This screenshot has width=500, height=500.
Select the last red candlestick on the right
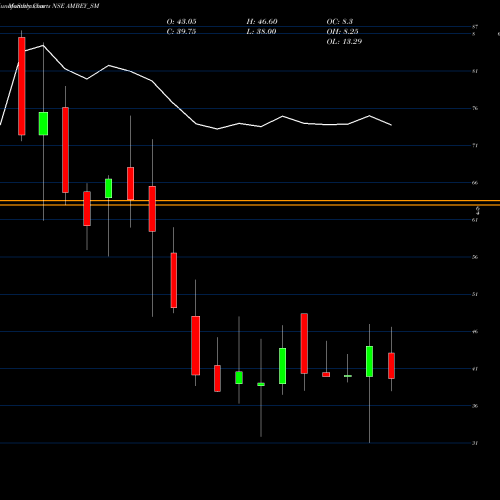click(391, 366)
